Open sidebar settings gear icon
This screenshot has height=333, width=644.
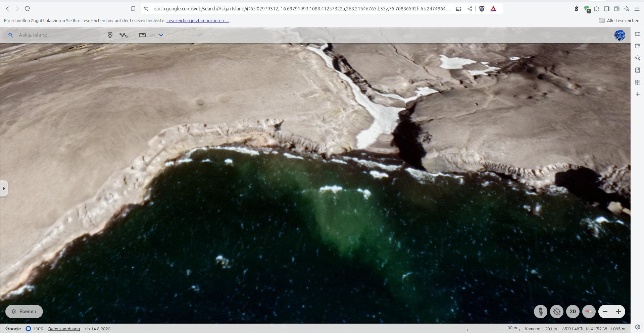(638, 327)
